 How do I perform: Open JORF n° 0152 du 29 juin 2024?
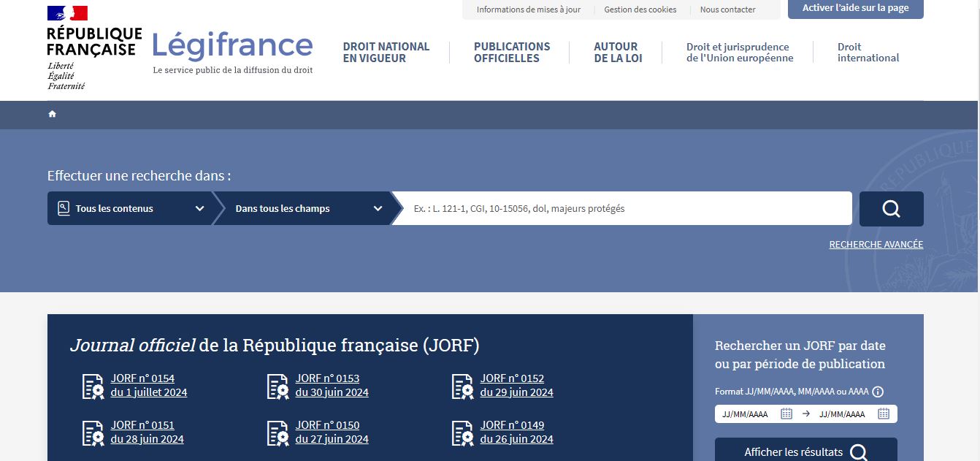517,386
